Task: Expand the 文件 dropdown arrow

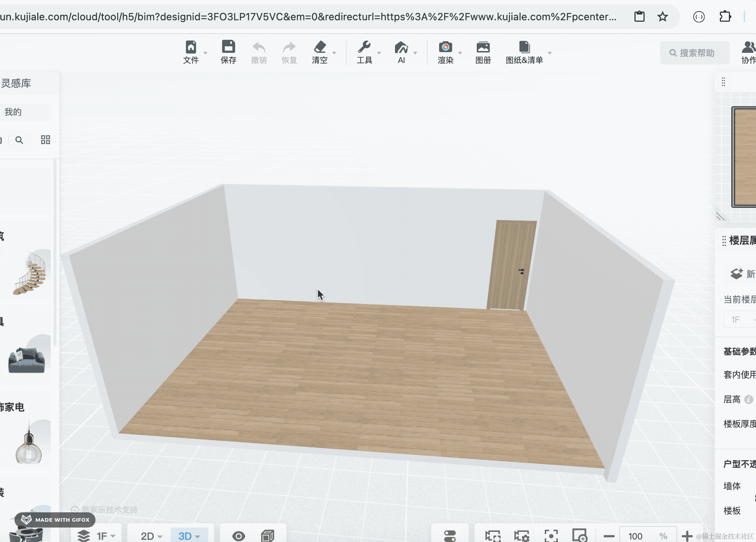Action: point(205,53)
